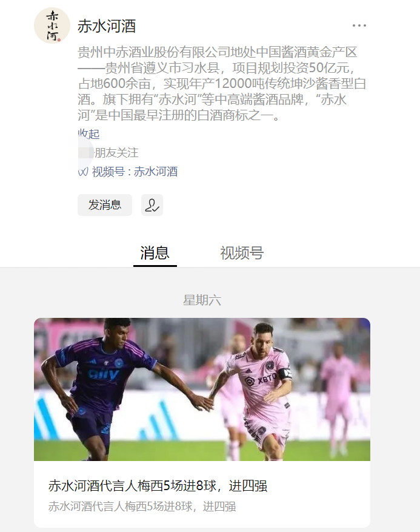This screenshot has width=420, height=532.
Task: Switch to the 消息 tab
Action: 155,253
